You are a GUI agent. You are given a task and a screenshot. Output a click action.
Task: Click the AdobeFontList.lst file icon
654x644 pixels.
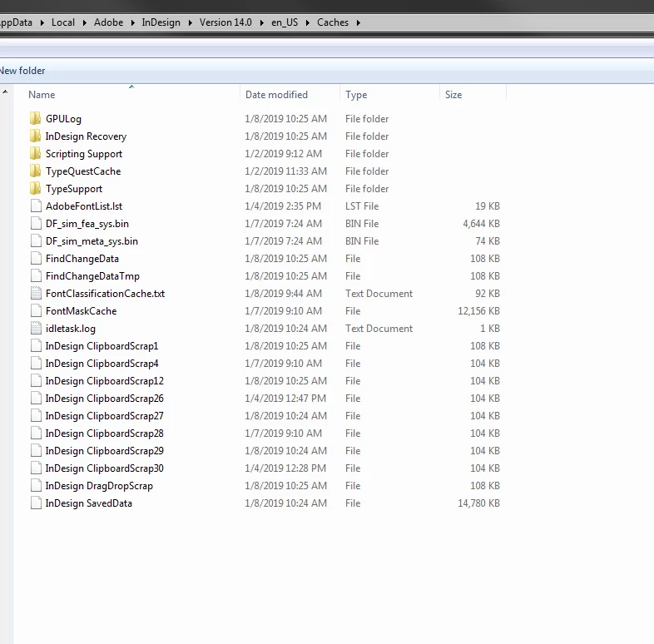coord(36,206)
